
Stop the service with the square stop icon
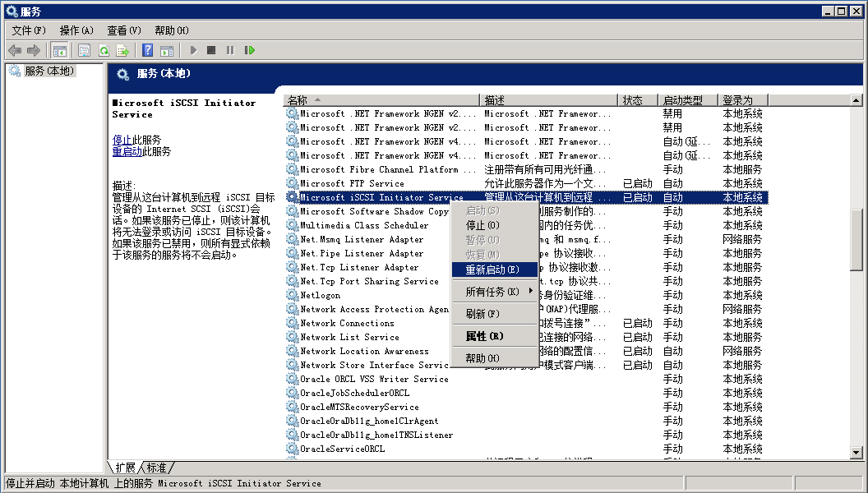212,50
